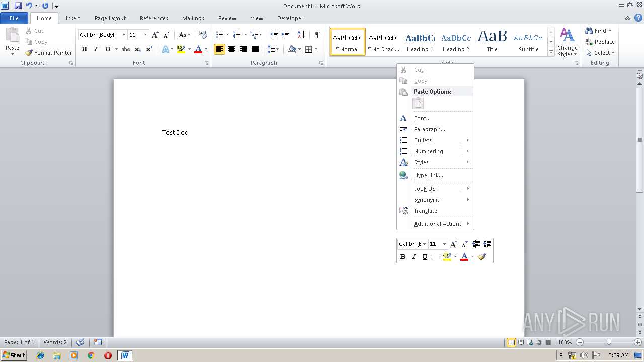Click the Format Painter button
This screenshot has width=644, height=362.
coord(48,53)
